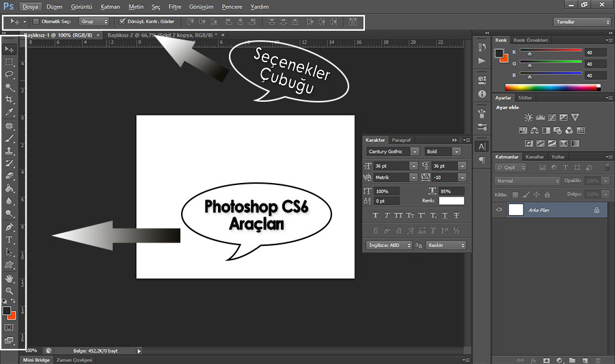Click the color spectrum ramp
The height and width of the screenshot is (364, 615).
pos(553,87)
